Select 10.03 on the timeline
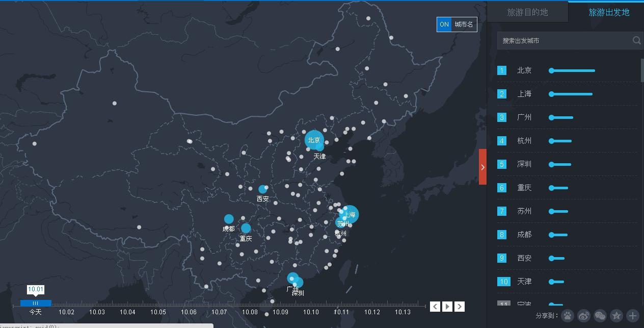Image resolution: width=644 pixels, height=328 pixels. [x=97, y=312]
